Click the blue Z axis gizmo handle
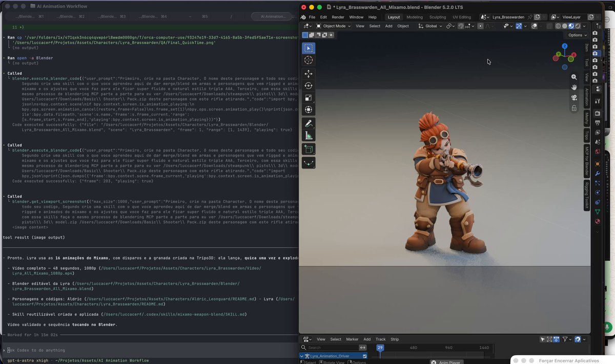Screen dimensions: 615x364 point(564,46)
